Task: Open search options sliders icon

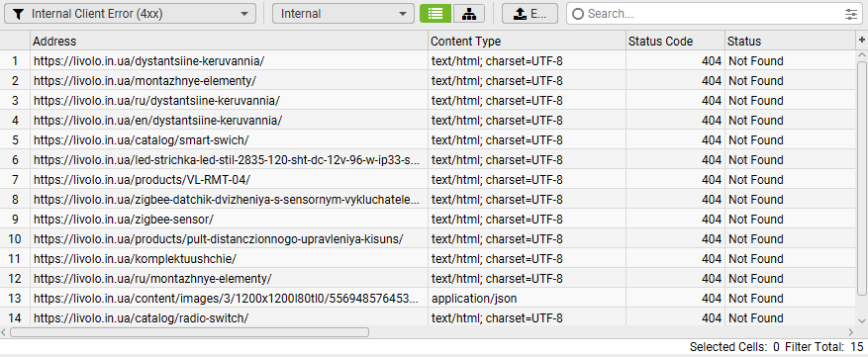Action: click(851, 15)
